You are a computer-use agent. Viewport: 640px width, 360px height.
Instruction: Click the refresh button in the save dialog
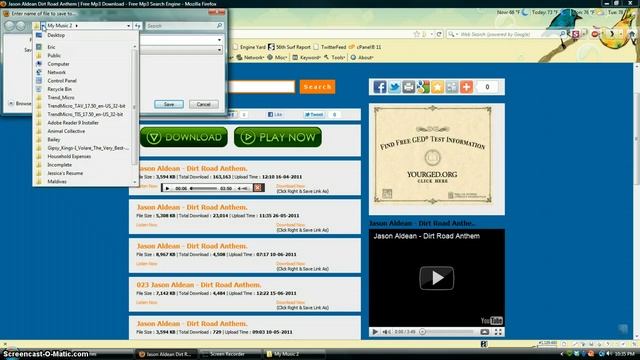(x=138, y=26)
